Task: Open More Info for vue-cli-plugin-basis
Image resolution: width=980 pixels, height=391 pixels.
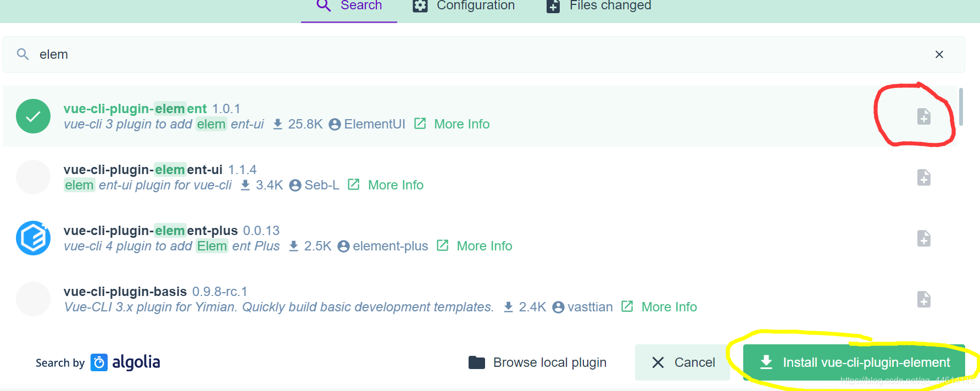Action: (x=669, y=307)
